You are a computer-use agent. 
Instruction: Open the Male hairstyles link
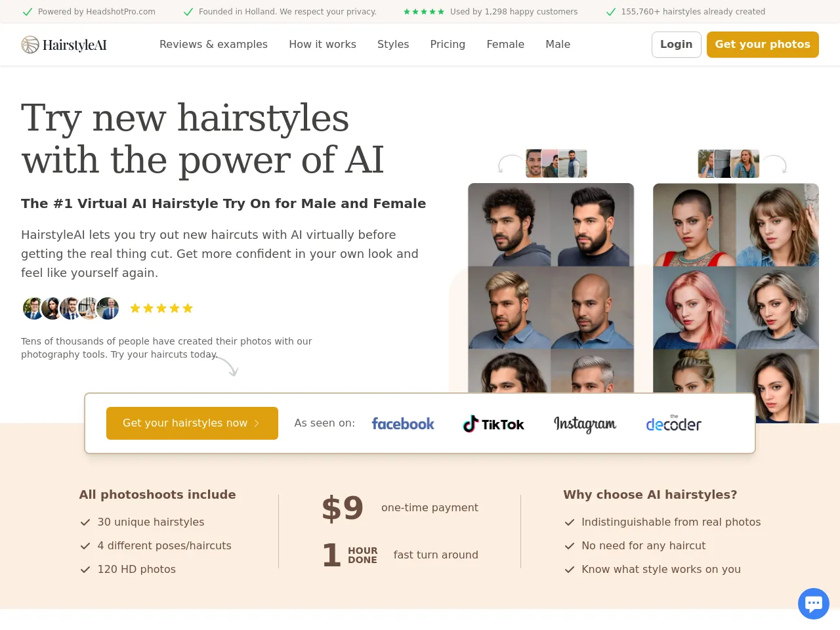tap(558, 45)
